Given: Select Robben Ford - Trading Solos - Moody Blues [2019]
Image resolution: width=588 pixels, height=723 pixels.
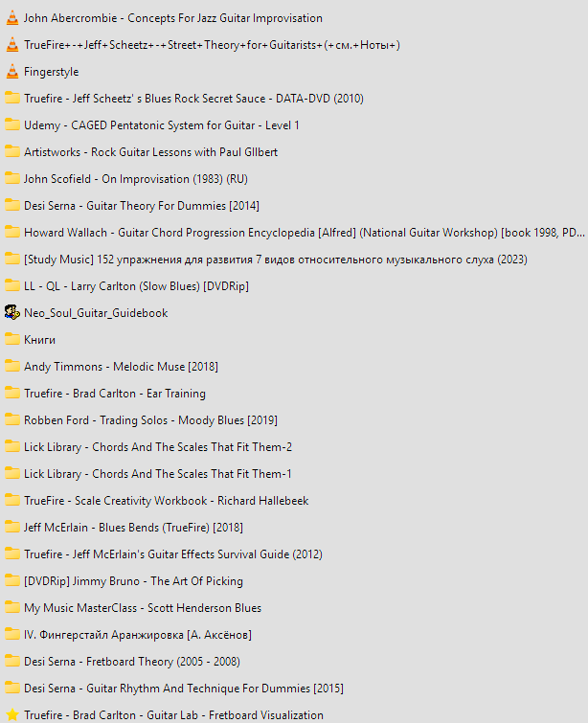Looking at the screenshot, I should (x=150, y=420).
